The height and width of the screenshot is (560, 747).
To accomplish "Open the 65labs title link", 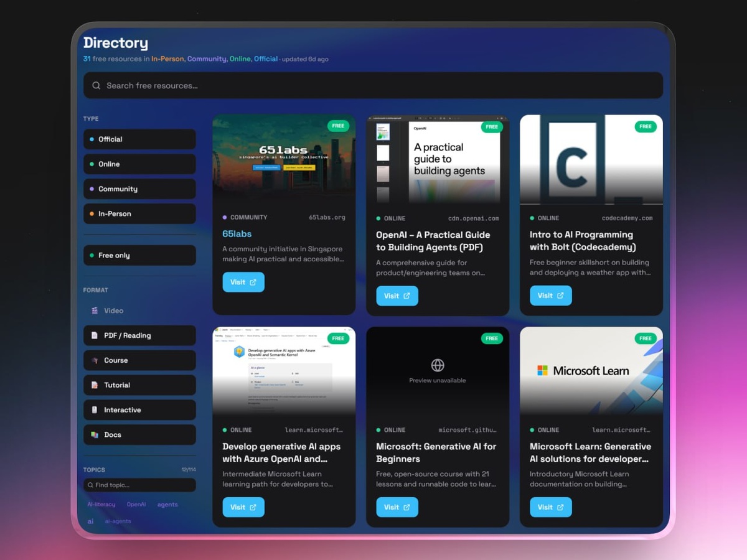I will coord(237,234).
